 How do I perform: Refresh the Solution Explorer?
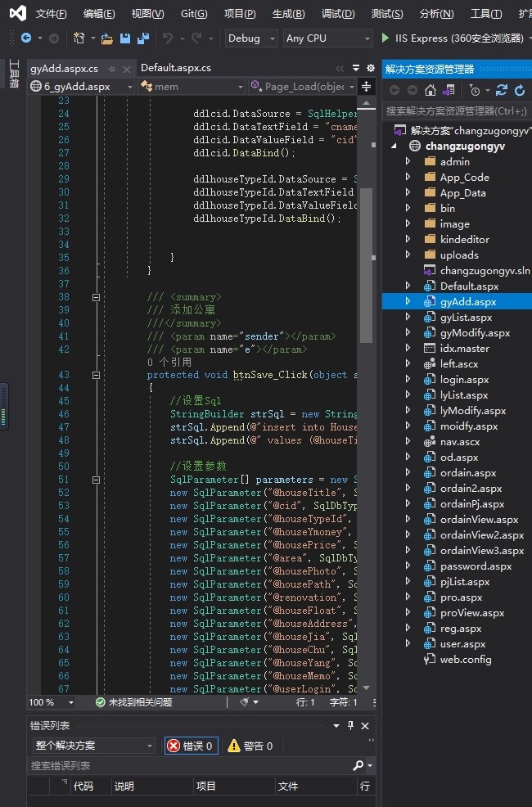[520, 91]
